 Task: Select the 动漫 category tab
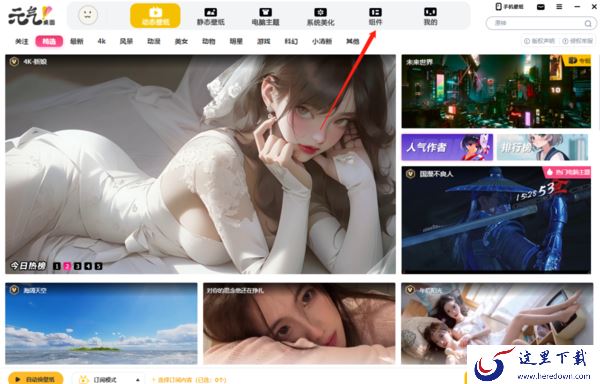(153, 41)
